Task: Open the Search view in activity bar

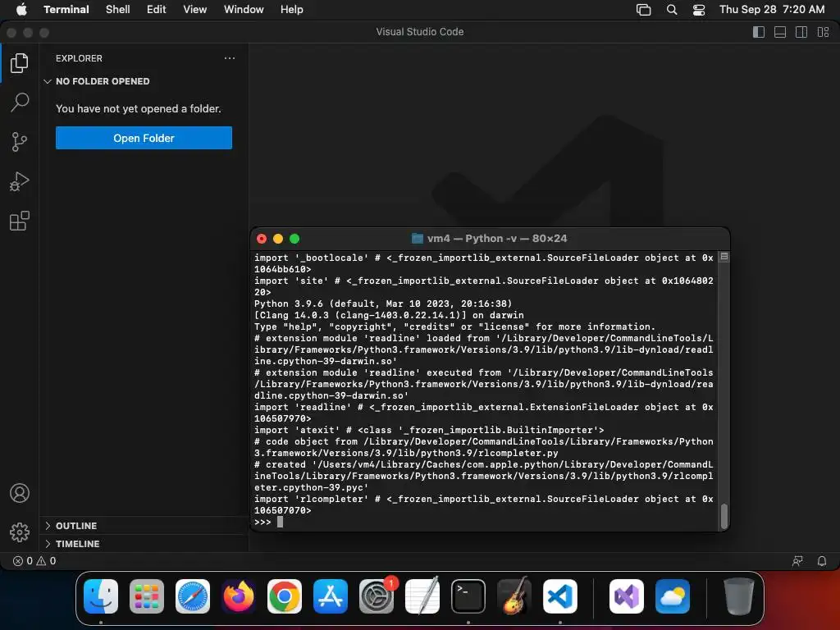Action: [x=20, y=103]
